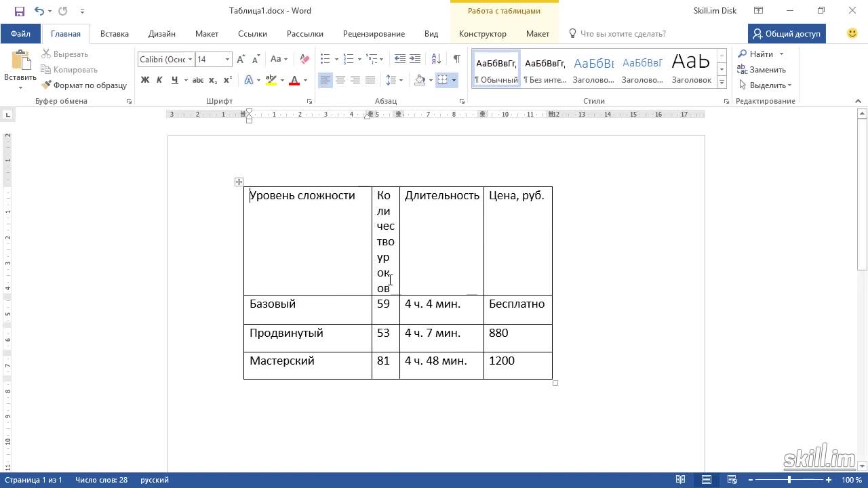Switch to the Дизайн tab
This screenshot has width=868, height=488.
[x=162, y=33]
